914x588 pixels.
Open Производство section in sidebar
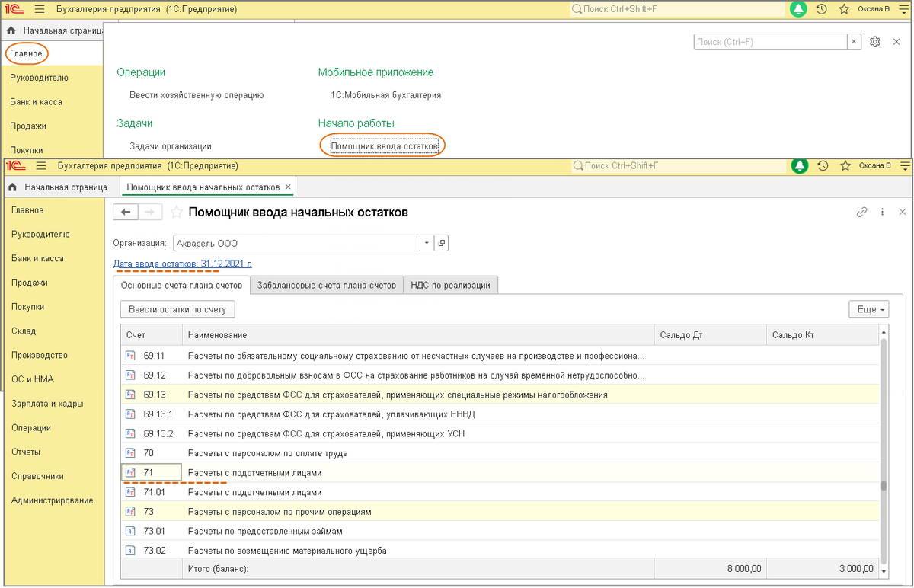click(40, 355)
